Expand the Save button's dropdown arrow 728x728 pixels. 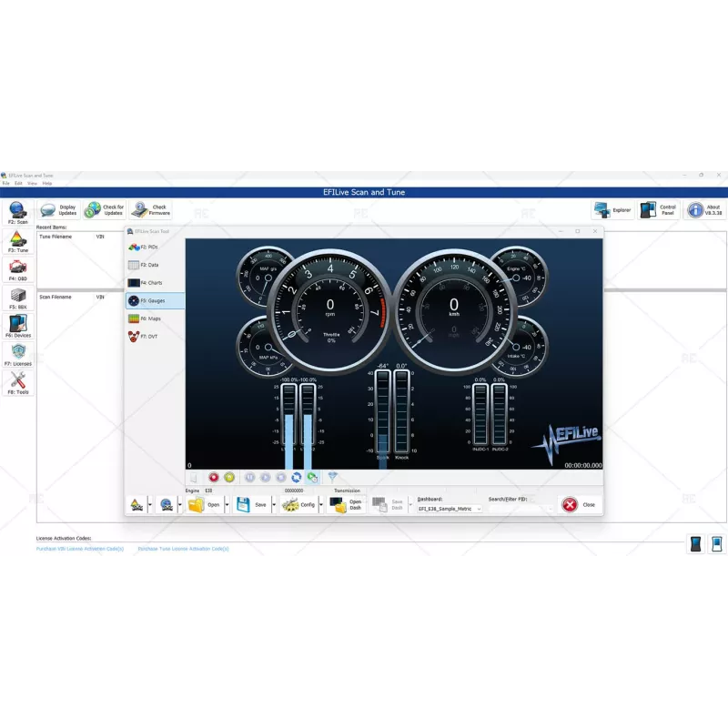click(x=274, y=505)
